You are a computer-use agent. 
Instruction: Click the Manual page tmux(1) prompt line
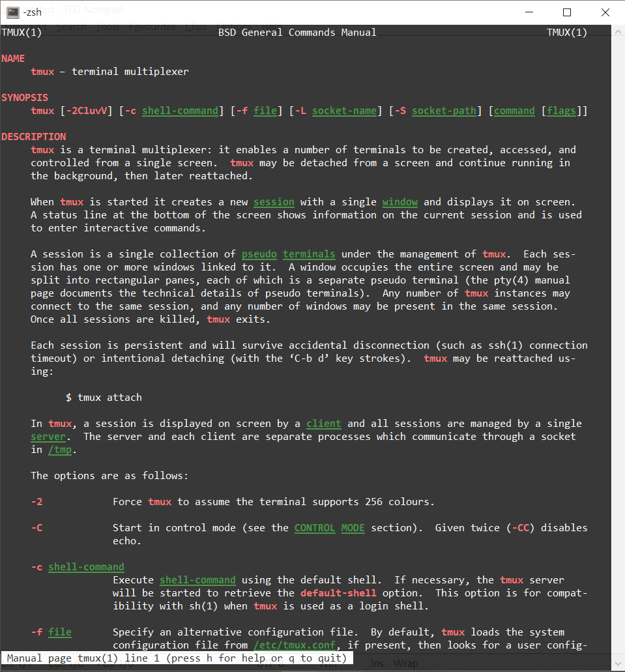177,658
